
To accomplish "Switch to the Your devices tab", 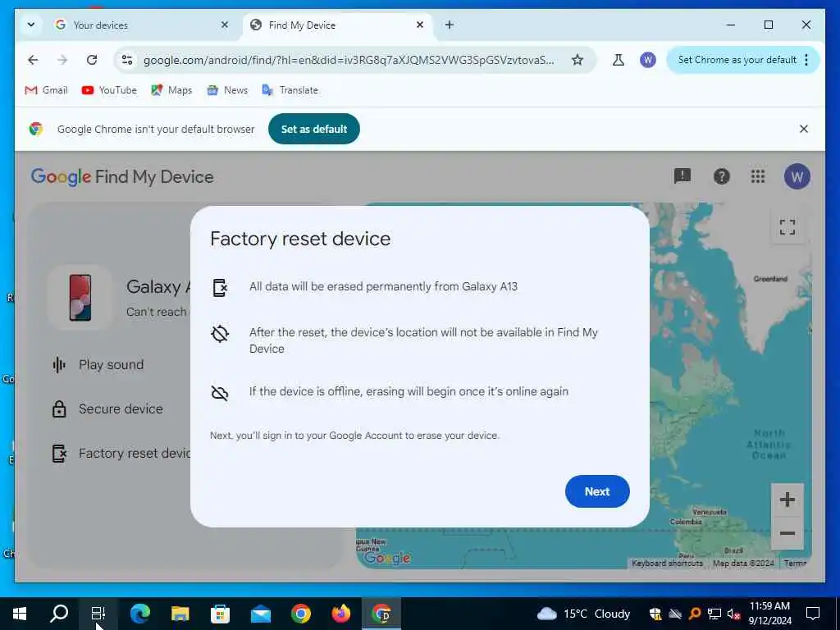I will (142, 25).
